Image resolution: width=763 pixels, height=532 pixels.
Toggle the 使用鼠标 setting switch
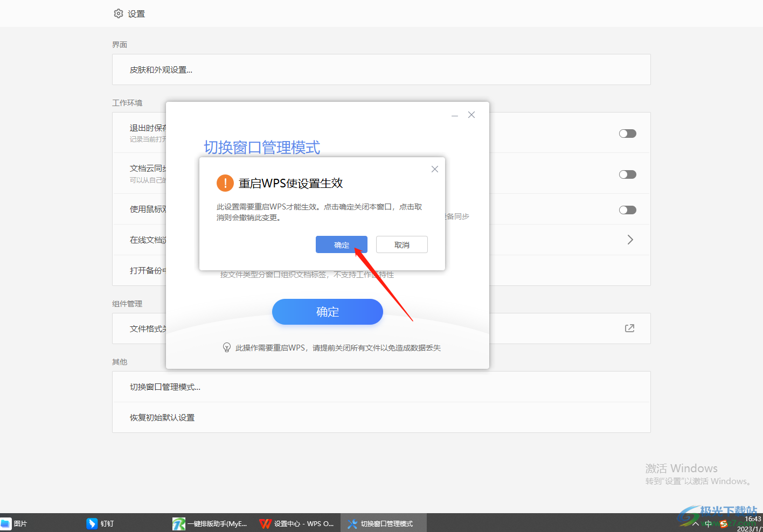tap(628, 210)
